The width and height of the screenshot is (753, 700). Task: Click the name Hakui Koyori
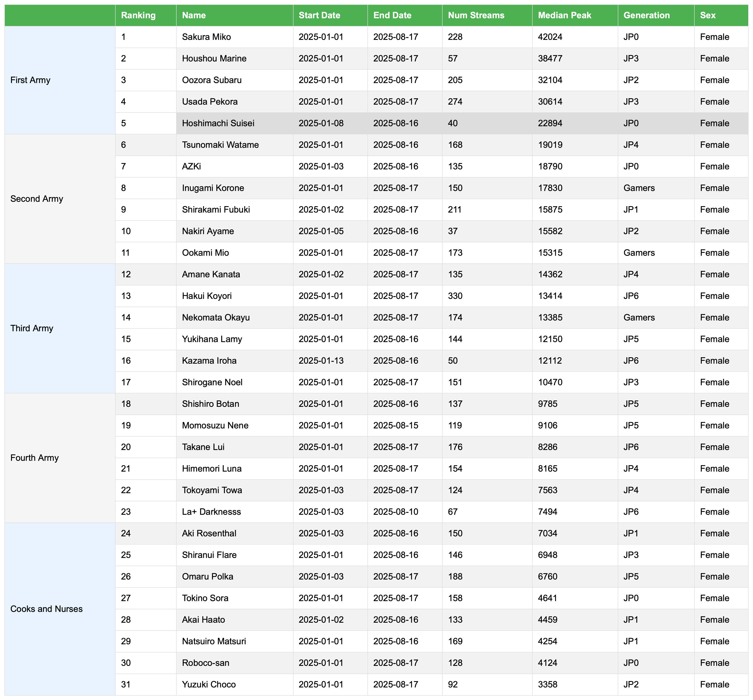click(x=207, y=296)
